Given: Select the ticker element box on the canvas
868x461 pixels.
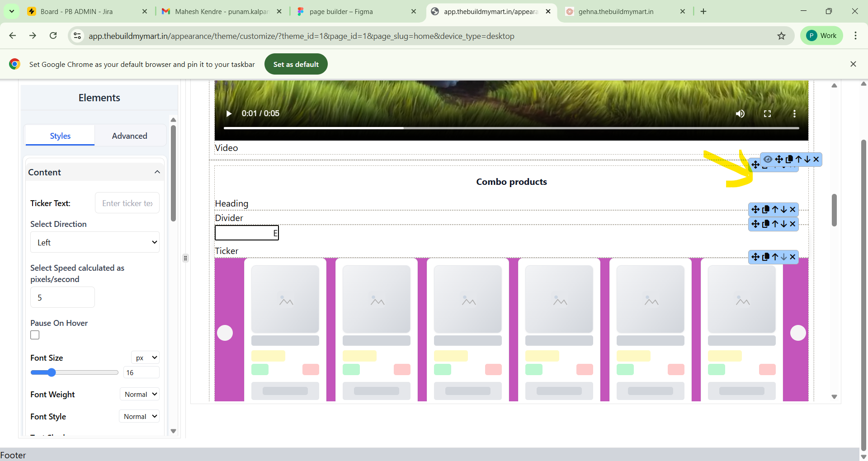Looking at the screenshot, I should tap(247, 233).
